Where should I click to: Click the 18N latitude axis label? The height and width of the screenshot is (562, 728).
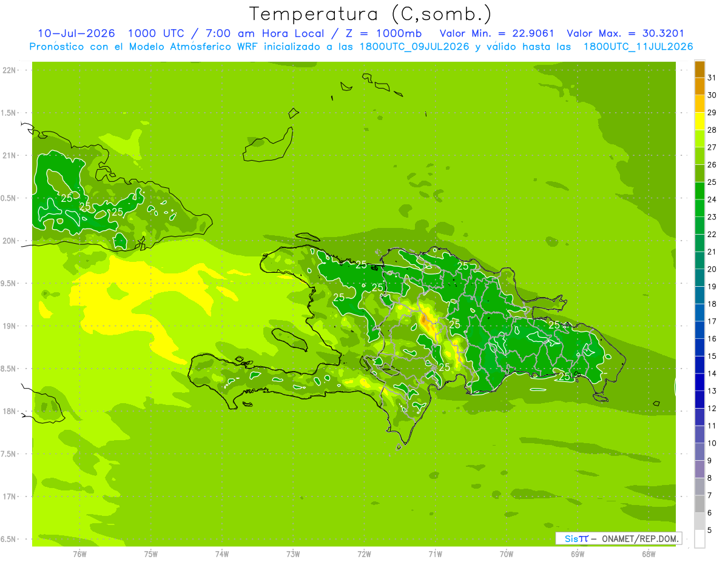(10, 411)
